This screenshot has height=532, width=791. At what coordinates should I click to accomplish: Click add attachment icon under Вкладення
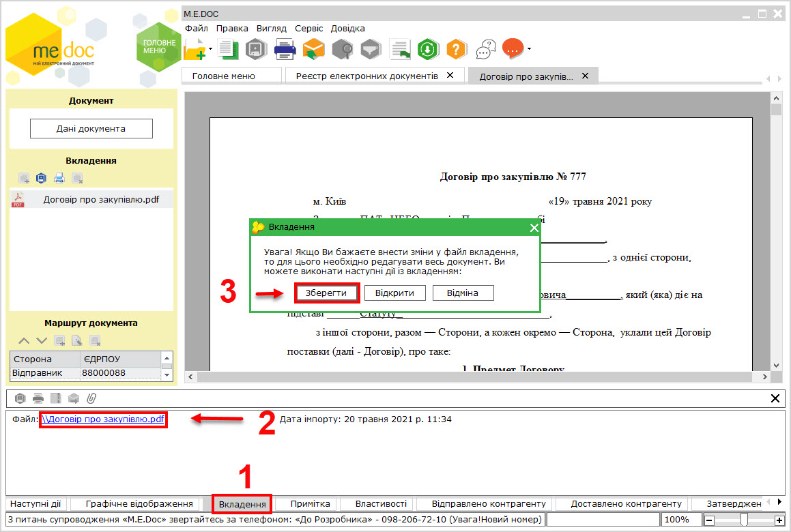click(24, 178)
